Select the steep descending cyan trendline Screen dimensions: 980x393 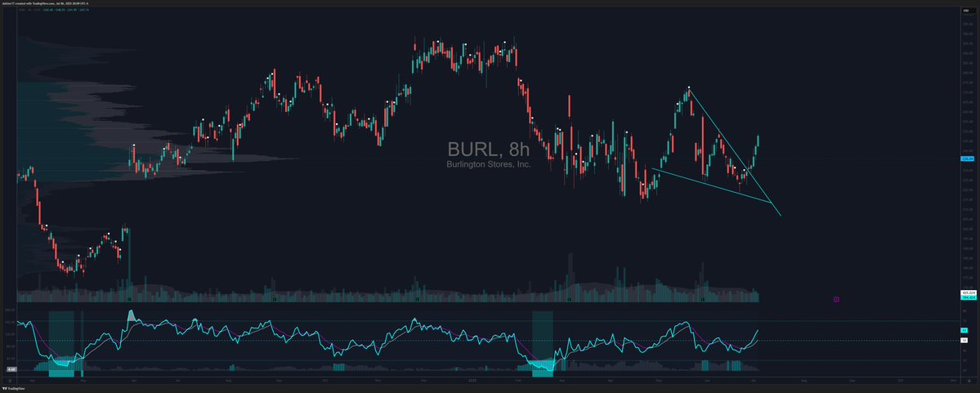pos(734,153)
